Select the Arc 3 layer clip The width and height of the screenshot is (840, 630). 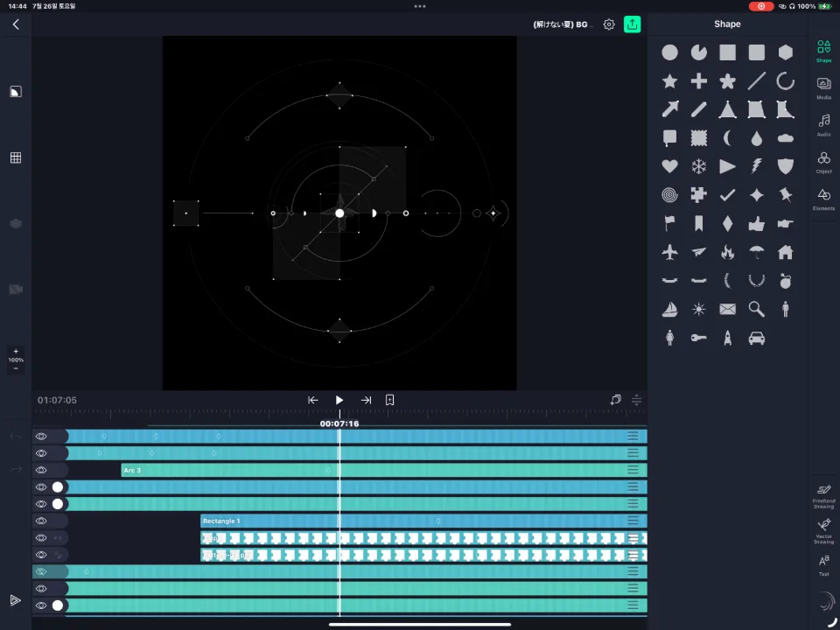click(384, 470)
